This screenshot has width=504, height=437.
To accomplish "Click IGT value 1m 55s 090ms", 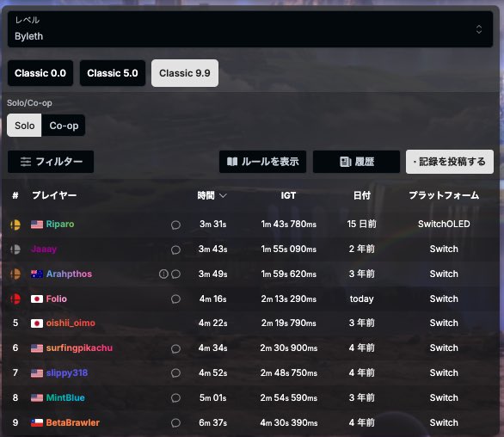I will (x=289, y=249).
